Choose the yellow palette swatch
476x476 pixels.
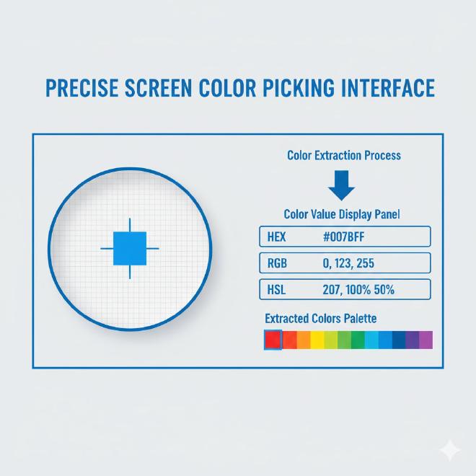click(x=317, y=340)
